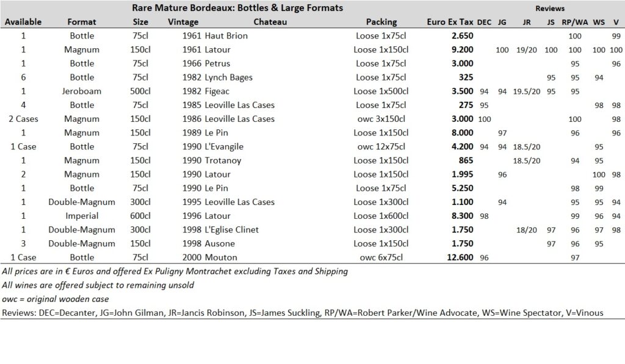Click the Available column header
The width and height of the screenshot is (625, 364).
tap(23, 22)
